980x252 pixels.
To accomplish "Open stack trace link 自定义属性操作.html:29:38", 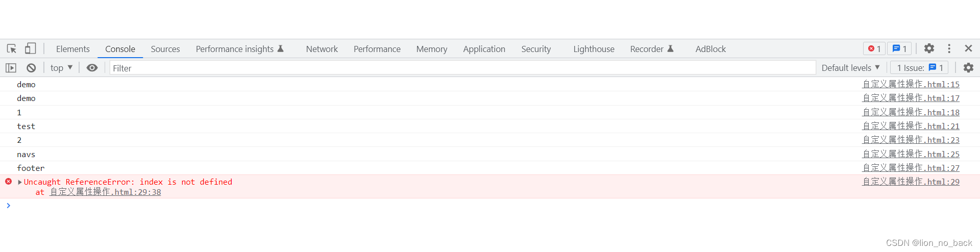I will 105,192.
